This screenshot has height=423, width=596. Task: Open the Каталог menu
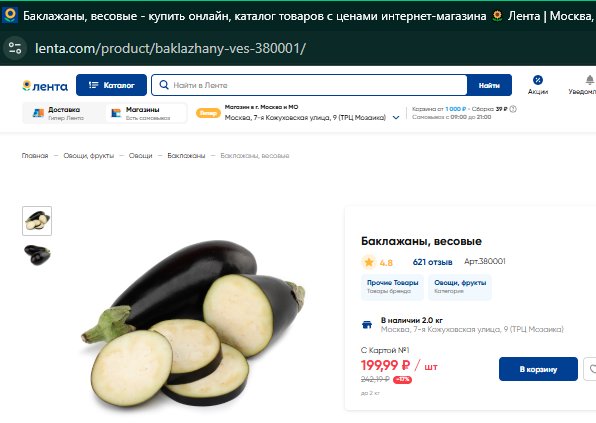coord(111,85)
